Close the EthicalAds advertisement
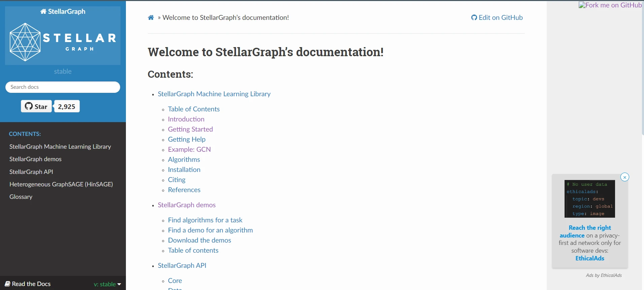This screenshot has height=290, width=644. [625, 177]
